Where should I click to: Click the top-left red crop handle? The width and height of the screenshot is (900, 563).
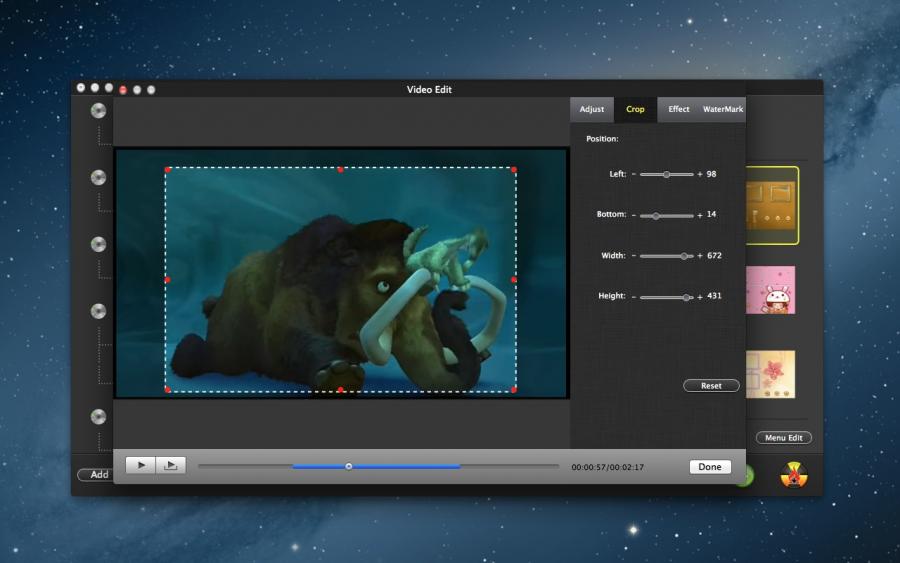[x=168, y=170]
